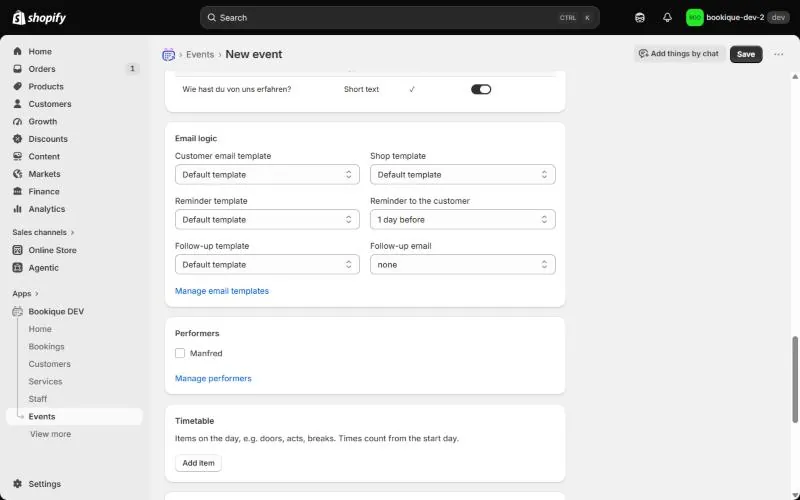
Task: Open notifications bell
Action: [x=667, y=18]
